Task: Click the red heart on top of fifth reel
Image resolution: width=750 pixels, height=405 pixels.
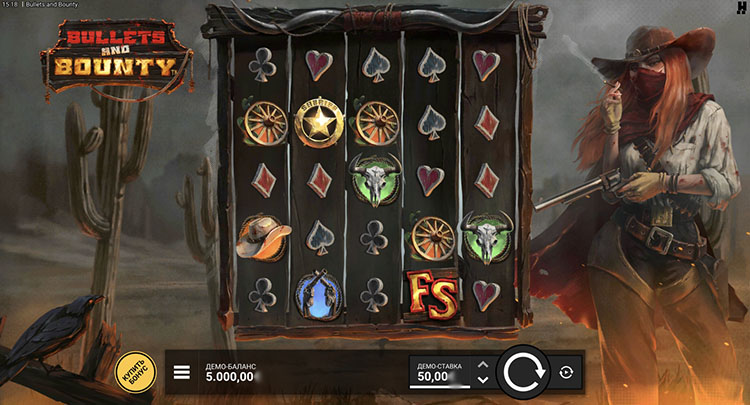Action: 486,65
